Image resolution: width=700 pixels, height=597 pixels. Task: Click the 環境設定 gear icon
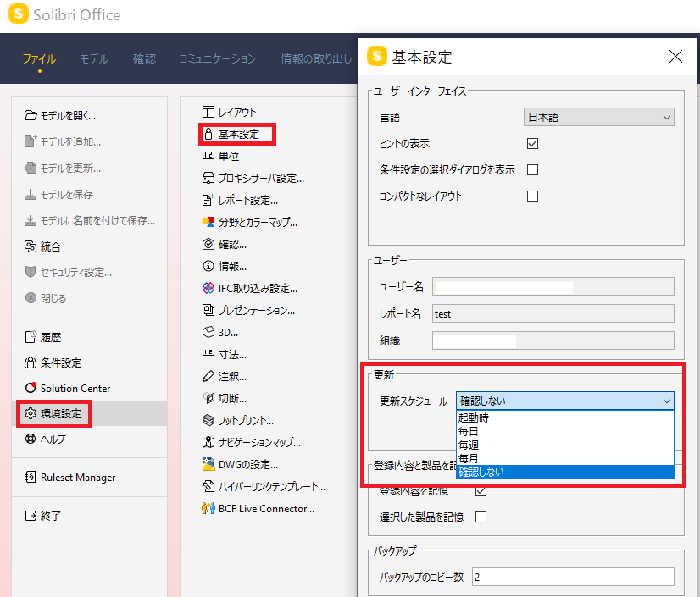[31, 413]
